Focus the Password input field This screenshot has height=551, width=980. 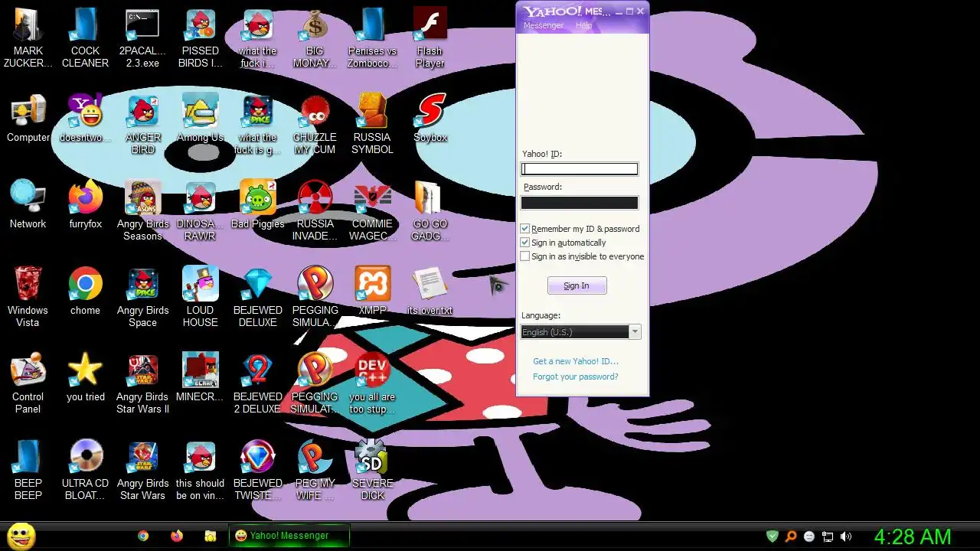coord(580,203)
